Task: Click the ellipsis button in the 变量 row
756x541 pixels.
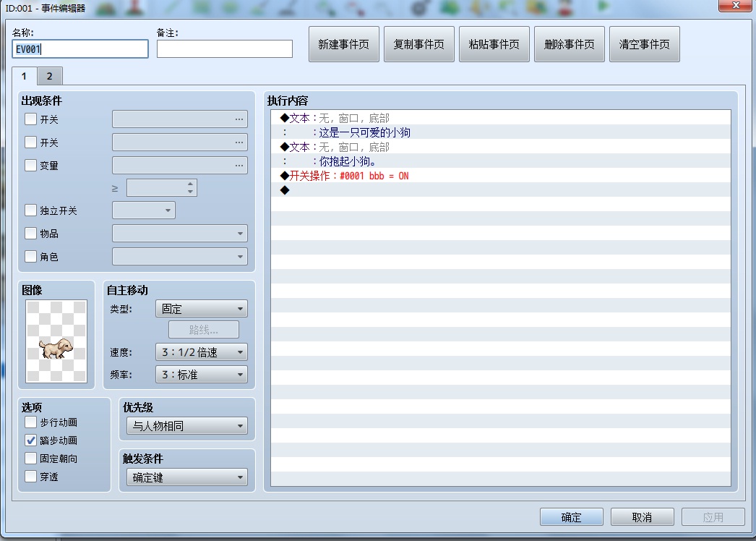Action: [239, 166]
